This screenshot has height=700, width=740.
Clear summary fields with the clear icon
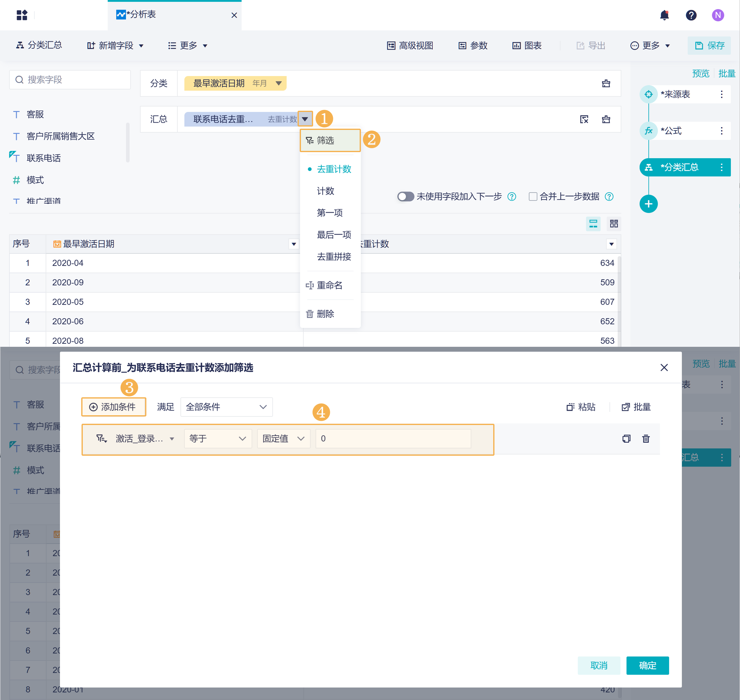coord(584,119)
